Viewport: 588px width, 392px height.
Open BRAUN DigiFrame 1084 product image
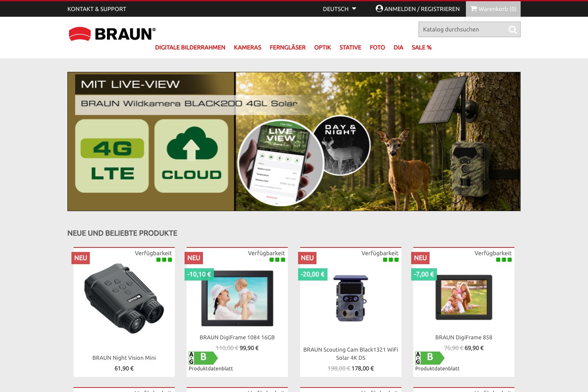237,298
